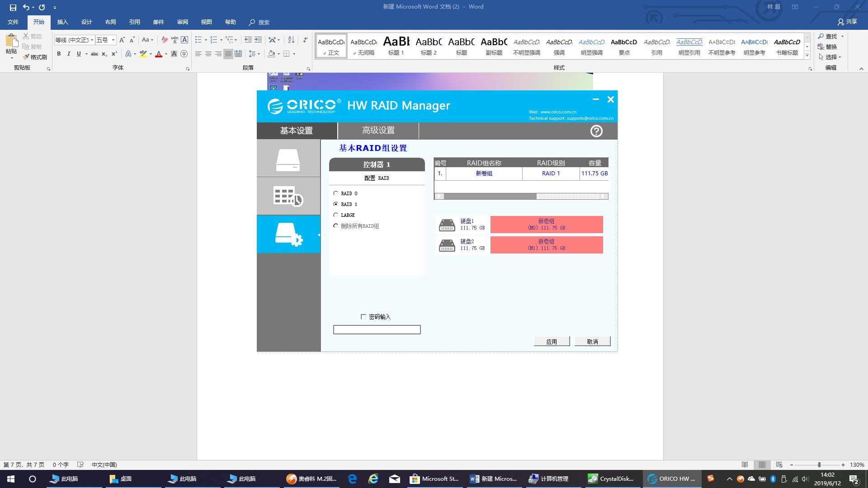The image size is (868, 488).
Task: Open the font name combo box
Action: [x=74, y=40]
